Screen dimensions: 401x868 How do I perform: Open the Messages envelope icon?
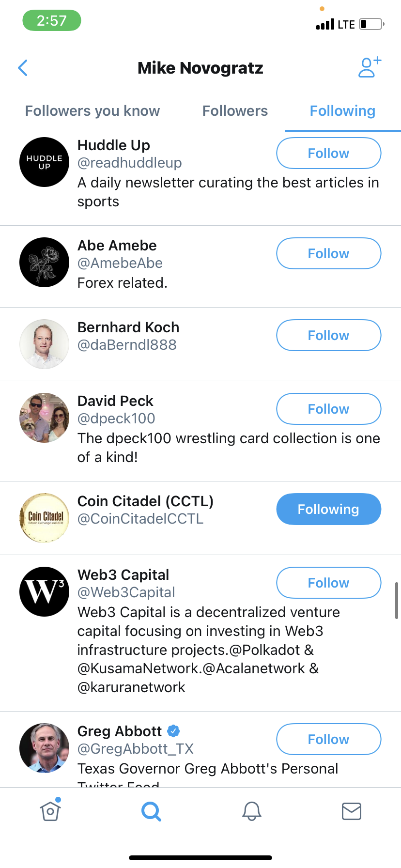352,811
